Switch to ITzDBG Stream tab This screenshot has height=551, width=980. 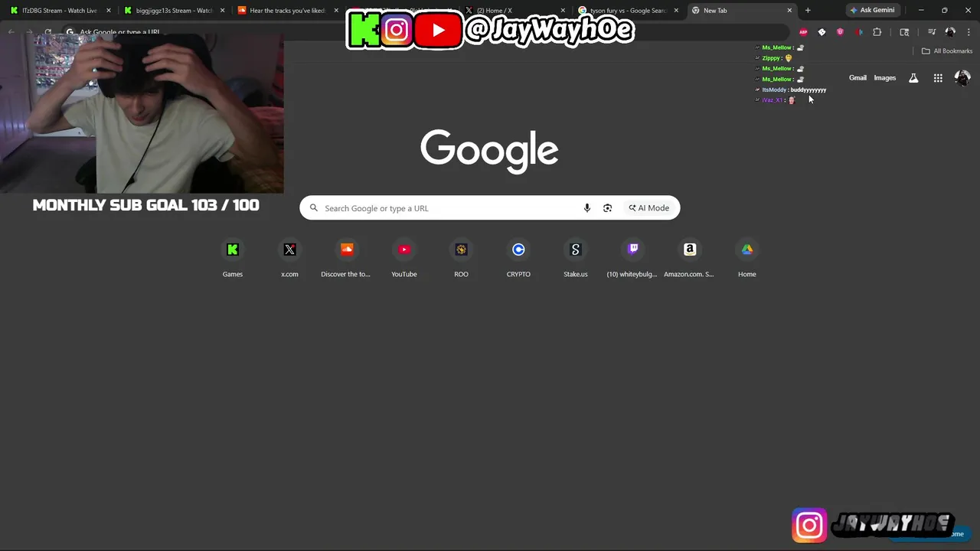[59, 11]
